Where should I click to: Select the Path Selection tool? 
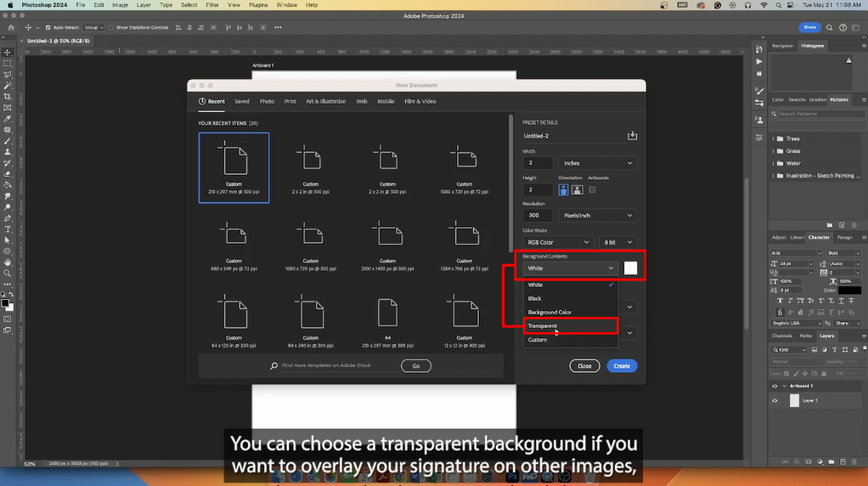(x=7, y=240)
